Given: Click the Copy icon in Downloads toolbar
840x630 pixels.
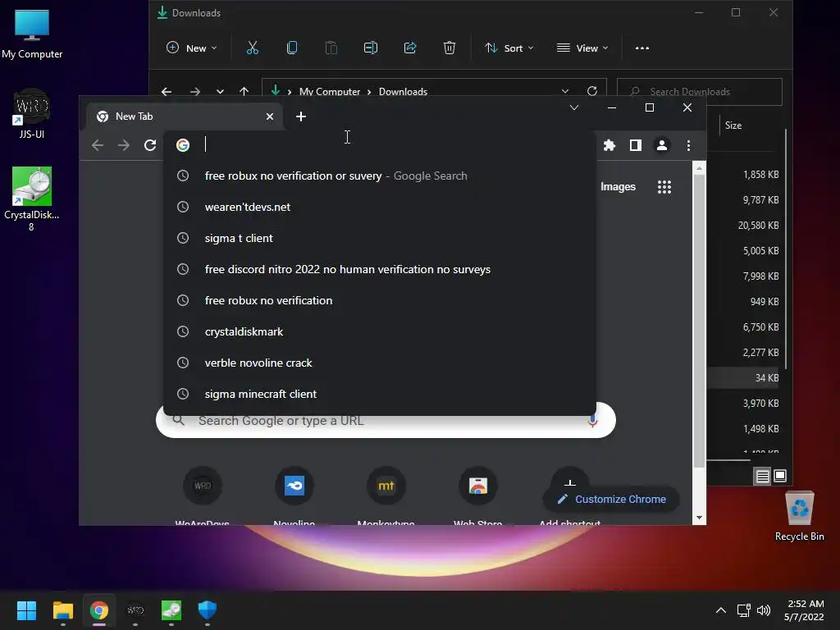Looking at the screenshot, I should point(292,48).
